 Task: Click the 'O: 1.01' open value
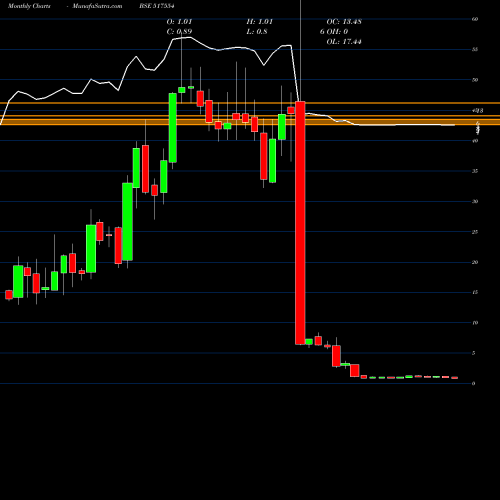tap(179, 22)
